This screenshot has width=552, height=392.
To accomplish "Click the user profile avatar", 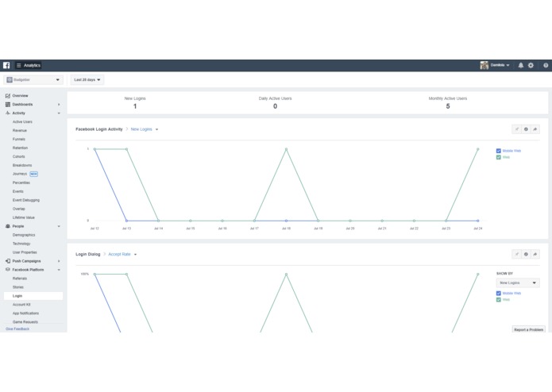I will click(484, 65).
